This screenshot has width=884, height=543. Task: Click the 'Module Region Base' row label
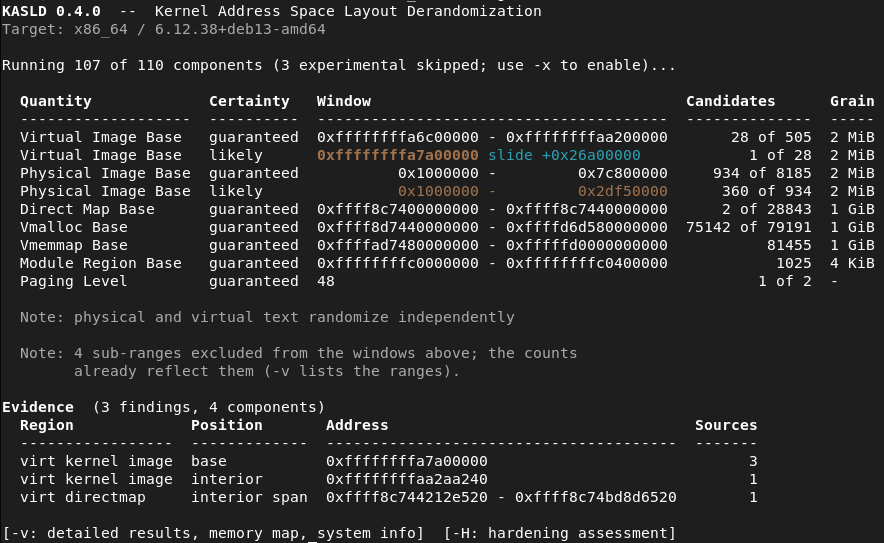(101, 263)
